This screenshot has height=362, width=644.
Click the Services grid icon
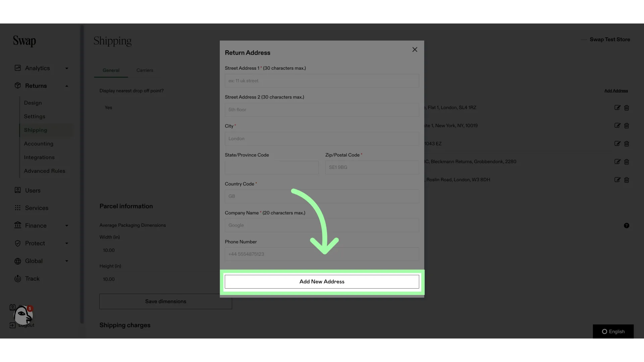18,208
